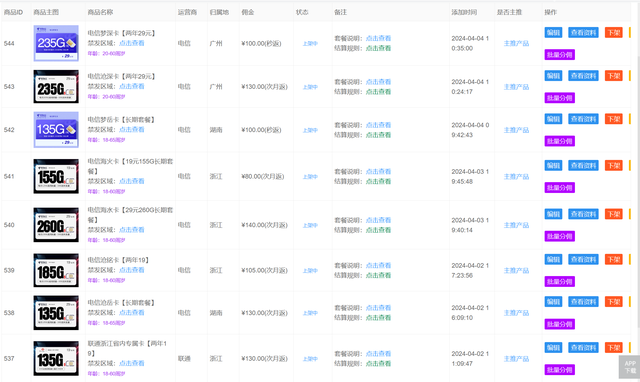Screen dimensions: 640x382
Task: Open 套餐说明 点击查看 link in row 539
Action: pos(378,265)
